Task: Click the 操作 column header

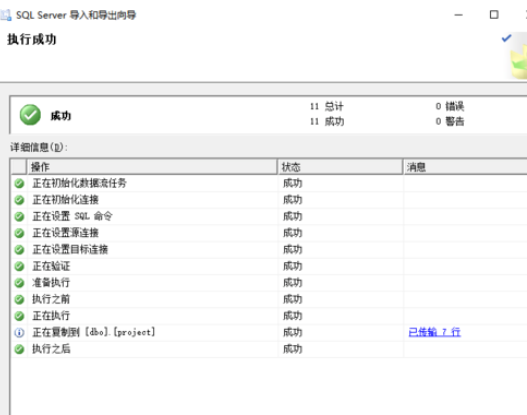Action: click(152, 167)
